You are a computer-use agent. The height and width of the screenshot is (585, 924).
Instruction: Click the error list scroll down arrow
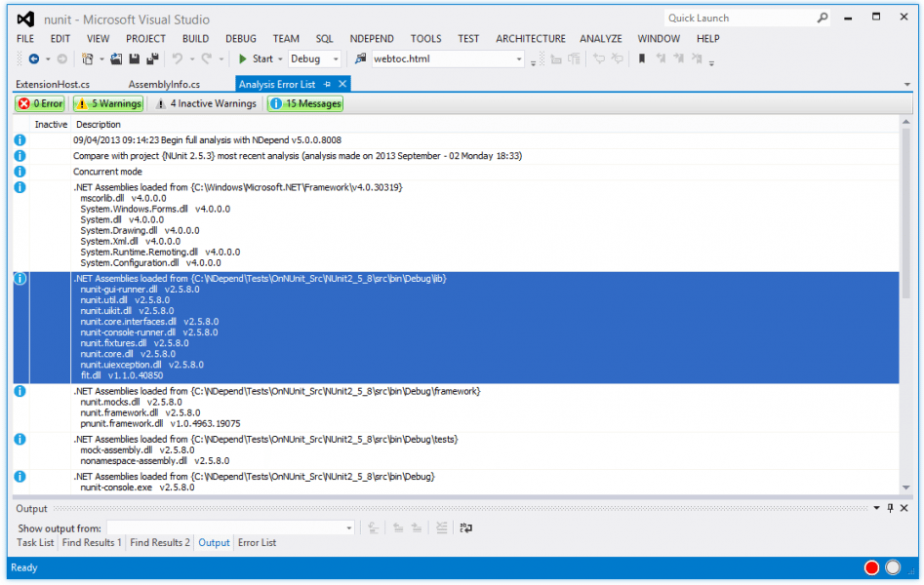[905, 487]
